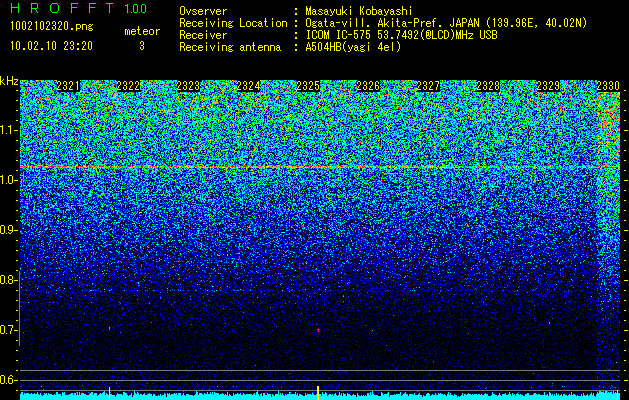
Task: Click the yellow meteor tick mark below 2325
Action: coord(318,393)
